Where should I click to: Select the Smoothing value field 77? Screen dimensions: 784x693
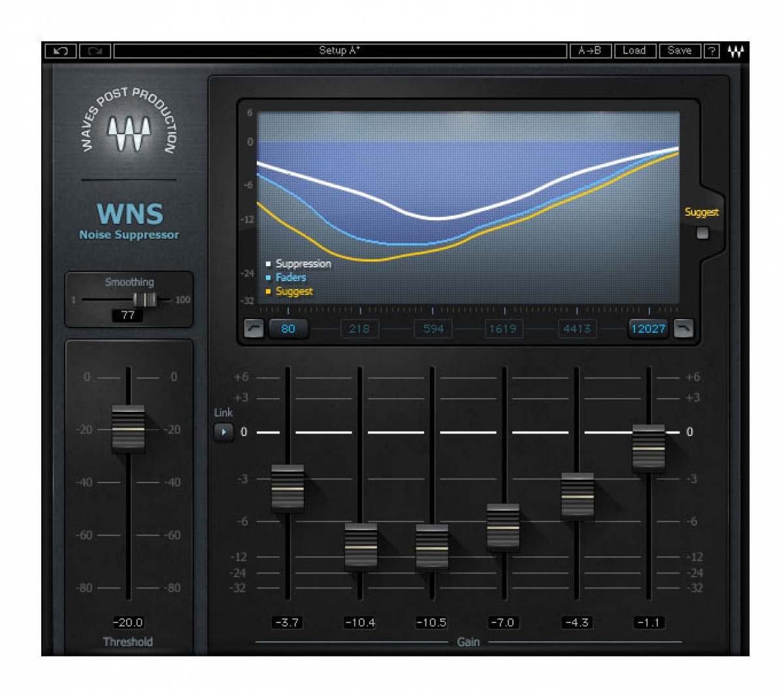(128, 315)
